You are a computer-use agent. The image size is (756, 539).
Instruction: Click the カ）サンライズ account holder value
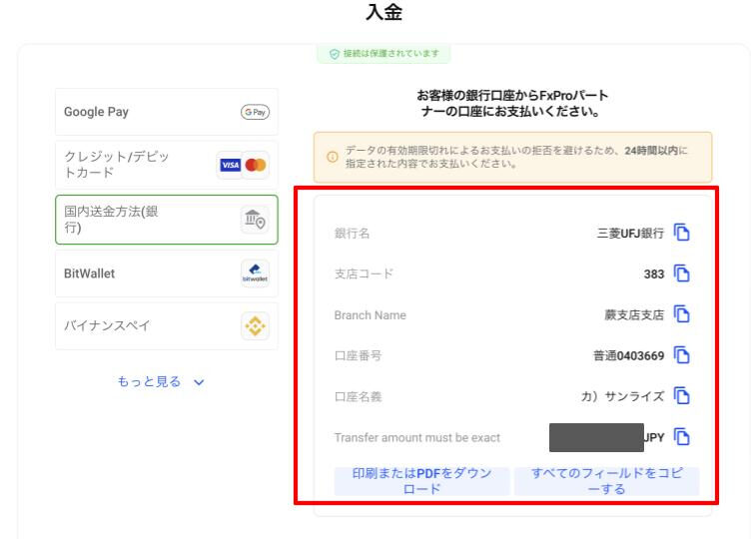(622, 396)
